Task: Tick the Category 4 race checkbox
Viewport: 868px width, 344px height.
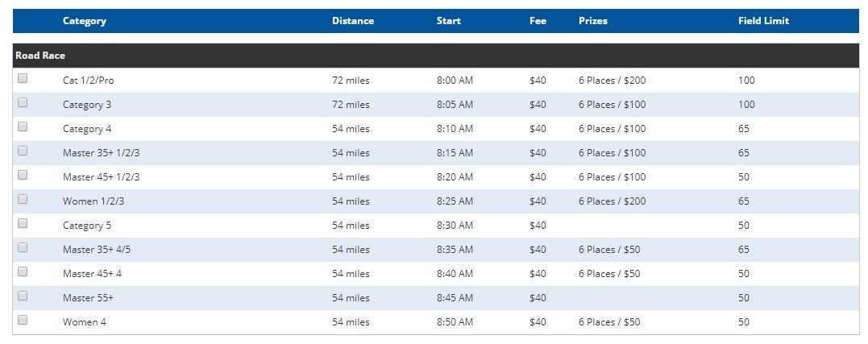Action: point(22,126)
